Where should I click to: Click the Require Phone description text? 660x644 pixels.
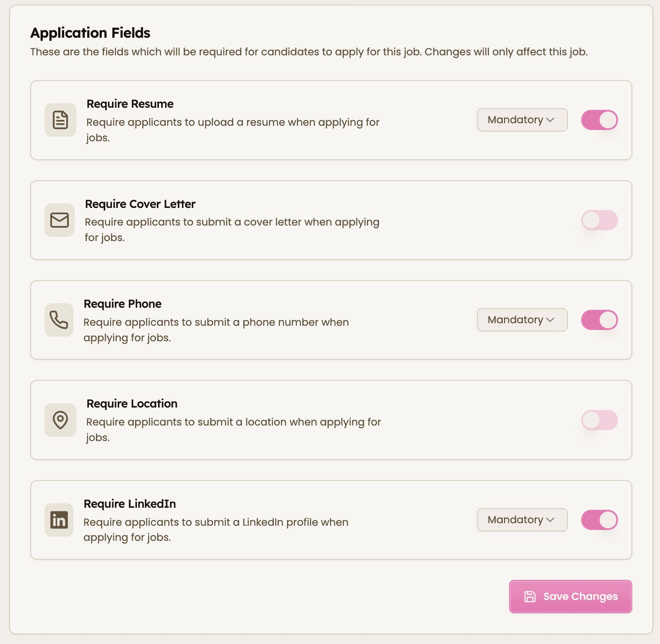[x=216, y=329]
